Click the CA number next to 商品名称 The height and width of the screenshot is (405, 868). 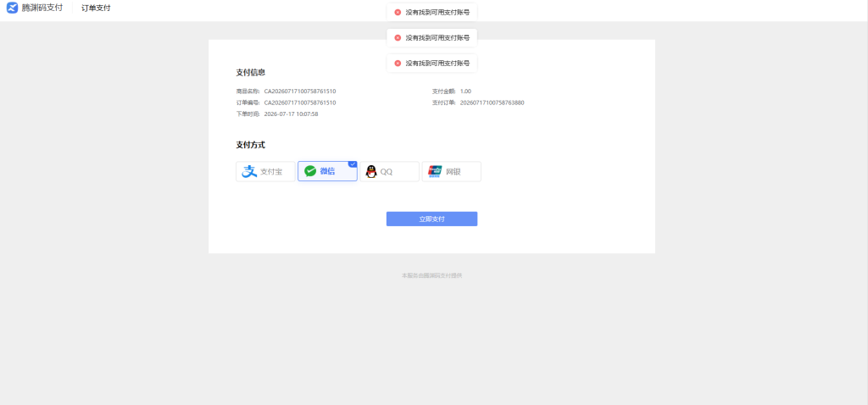click(x=300, y=92)
